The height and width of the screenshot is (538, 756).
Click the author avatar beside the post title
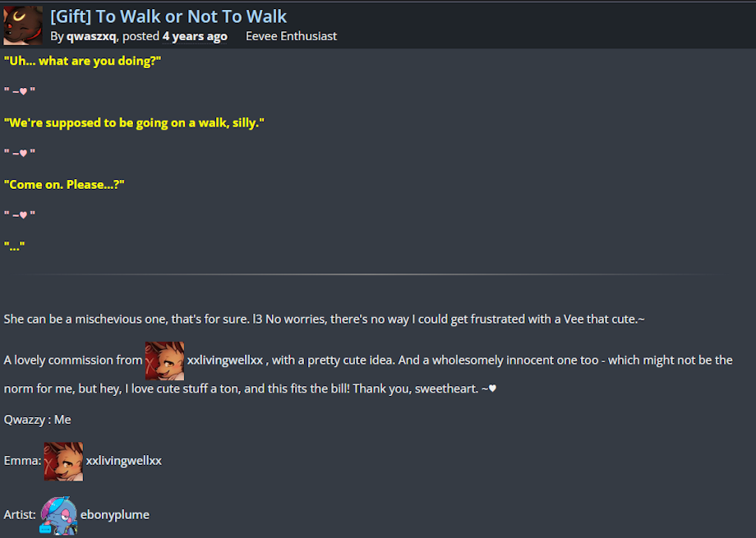tap(22, 25)
